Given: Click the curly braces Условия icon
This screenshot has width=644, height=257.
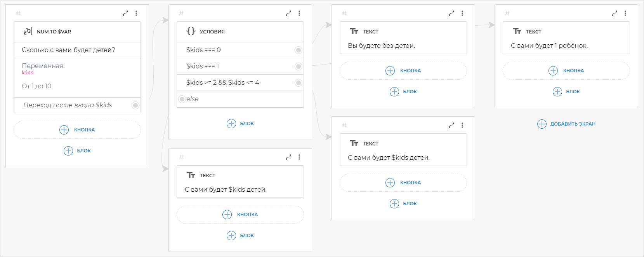Looking at the screenshot, I should pyautogui.click(x=191, y=31).
